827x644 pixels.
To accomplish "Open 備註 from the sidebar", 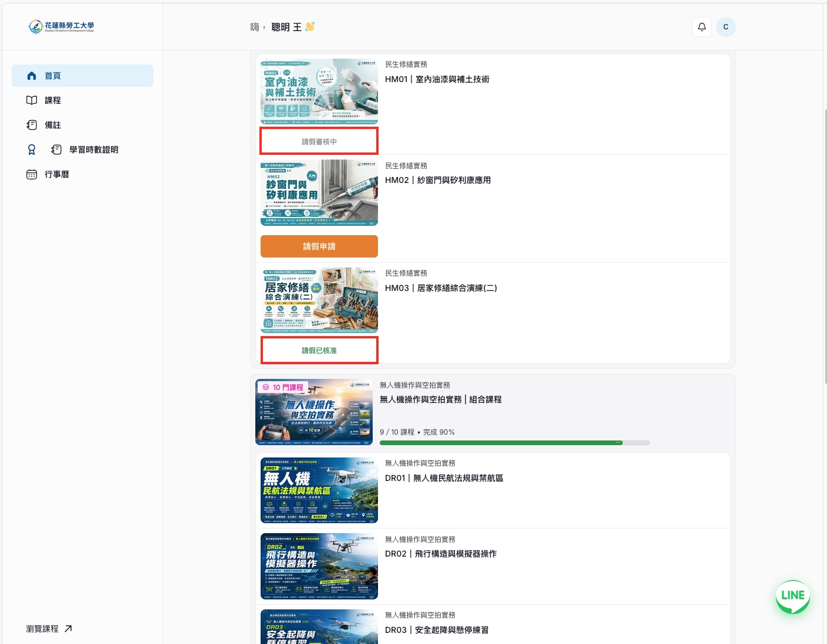I will point(82,125).
